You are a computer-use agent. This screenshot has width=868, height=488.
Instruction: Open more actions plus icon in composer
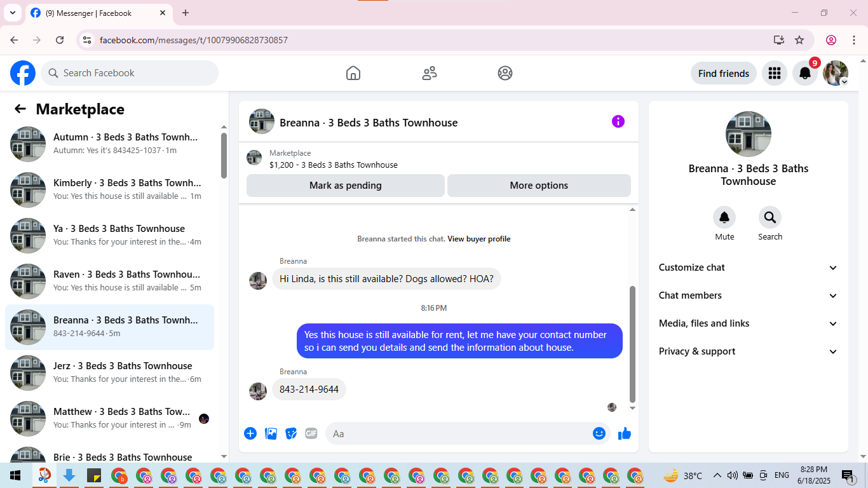[x=250, y=433]
